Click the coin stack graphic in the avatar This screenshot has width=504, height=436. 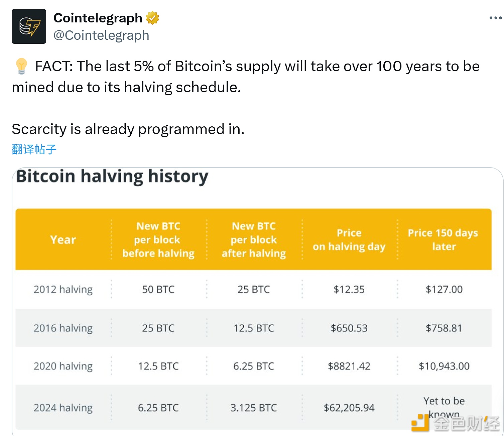pos(24,26)
